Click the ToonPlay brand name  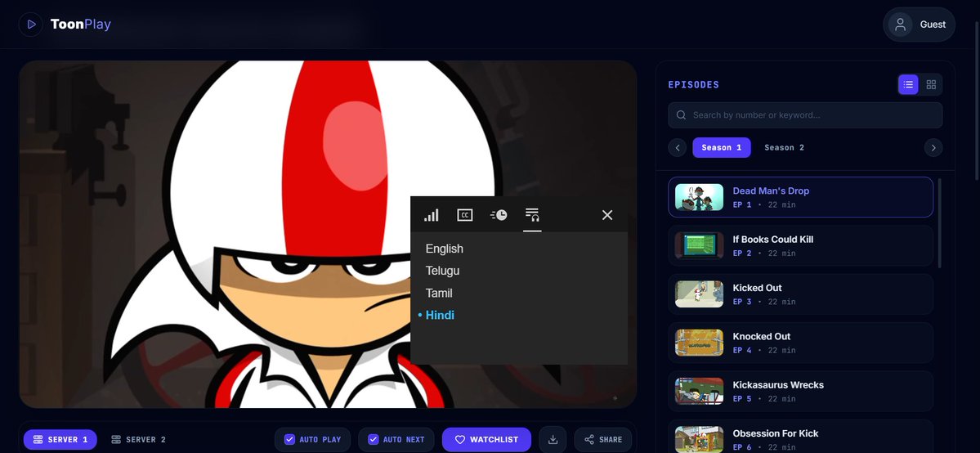[81, 25]
